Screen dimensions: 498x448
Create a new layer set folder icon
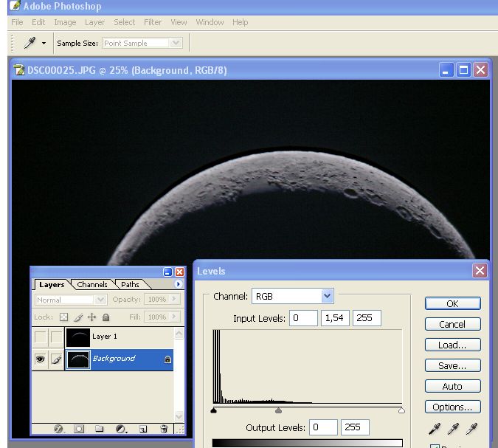tap(100, 429)
